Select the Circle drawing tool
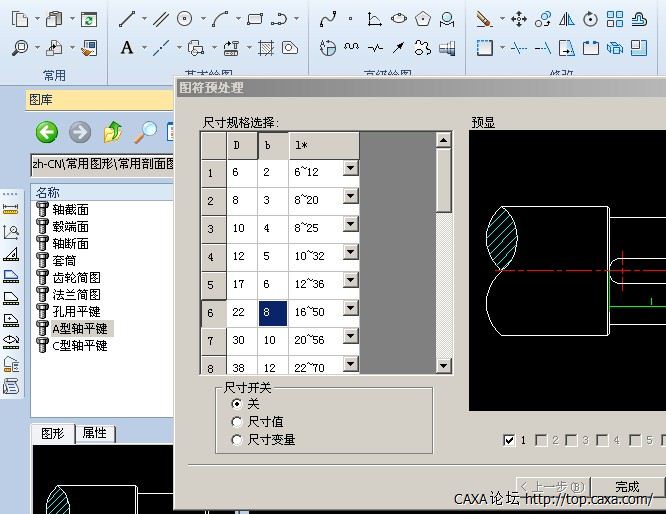This screenshot has width=666, height=514. [185, 19]
